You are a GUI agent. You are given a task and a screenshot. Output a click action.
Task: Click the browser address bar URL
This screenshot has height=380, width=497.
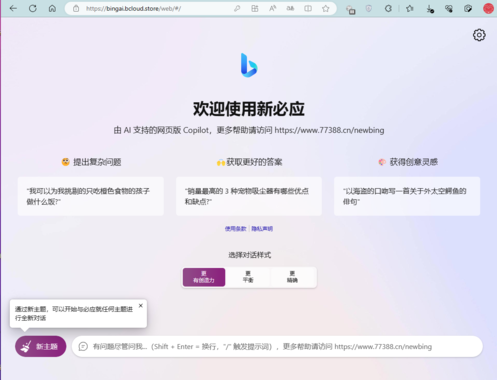point(133,9)
